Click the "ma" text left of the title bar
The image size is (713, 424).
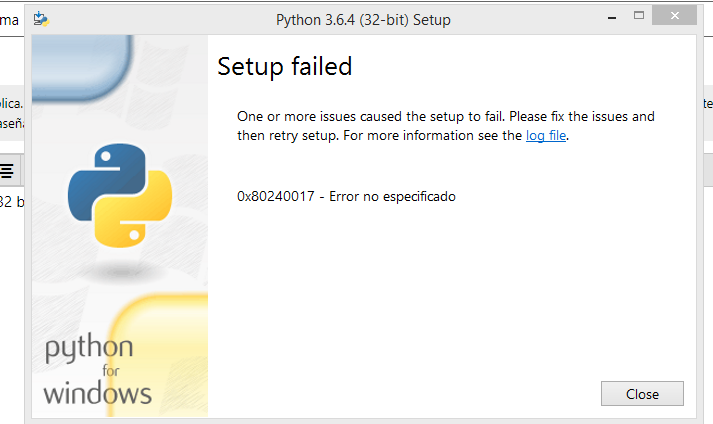(x=9, y=20)
